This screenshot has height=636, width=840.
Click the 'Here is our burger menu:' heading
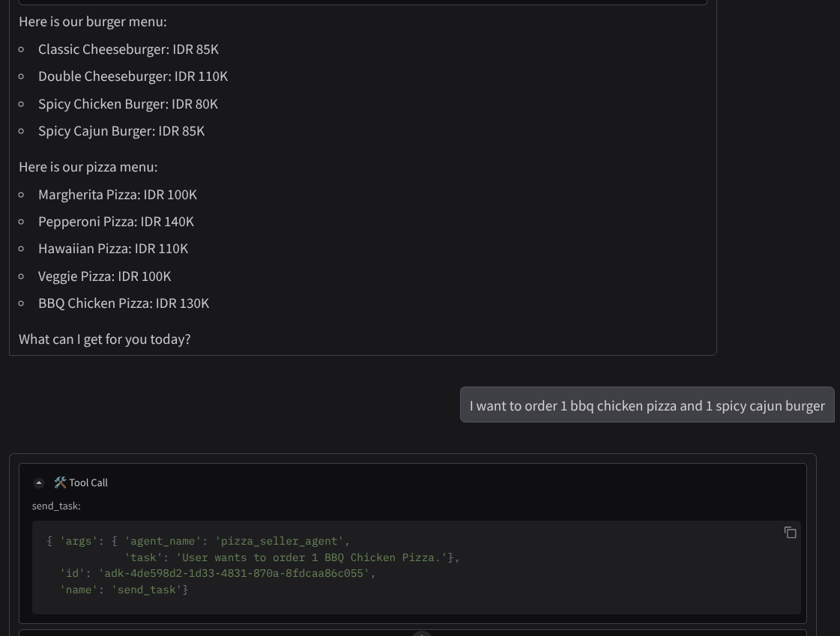pyautogui.click(x=93, y=22)
